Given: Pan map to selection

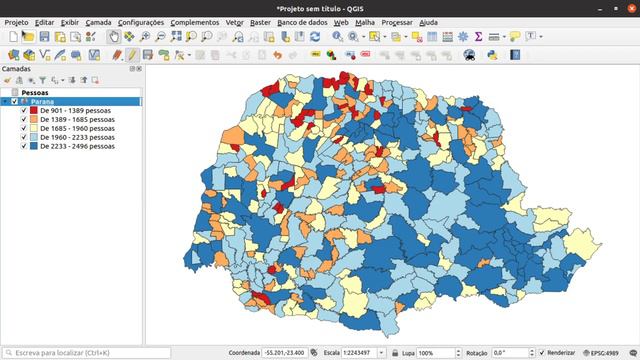Looking at the screenshot, I should point(129,37).
